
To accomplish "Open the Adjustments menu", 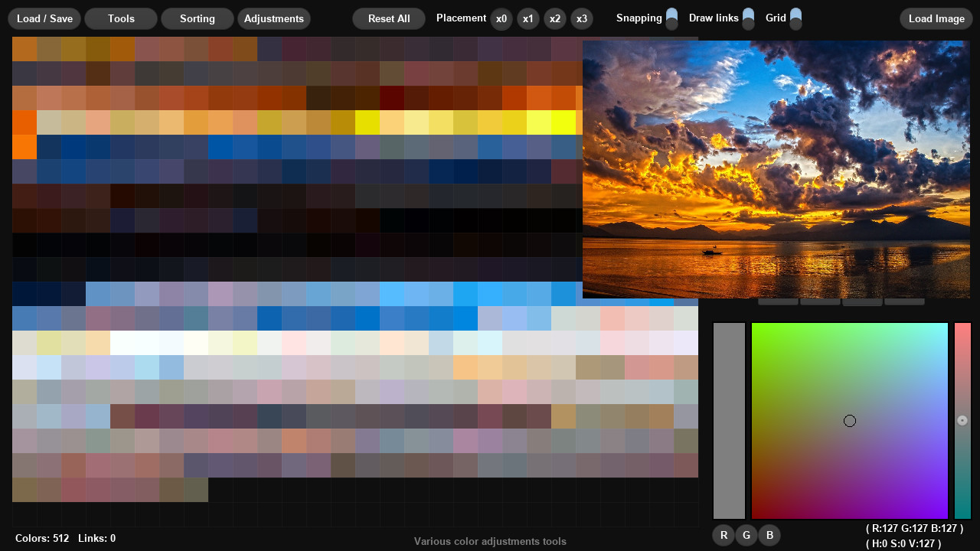I will tap(274, 18).
